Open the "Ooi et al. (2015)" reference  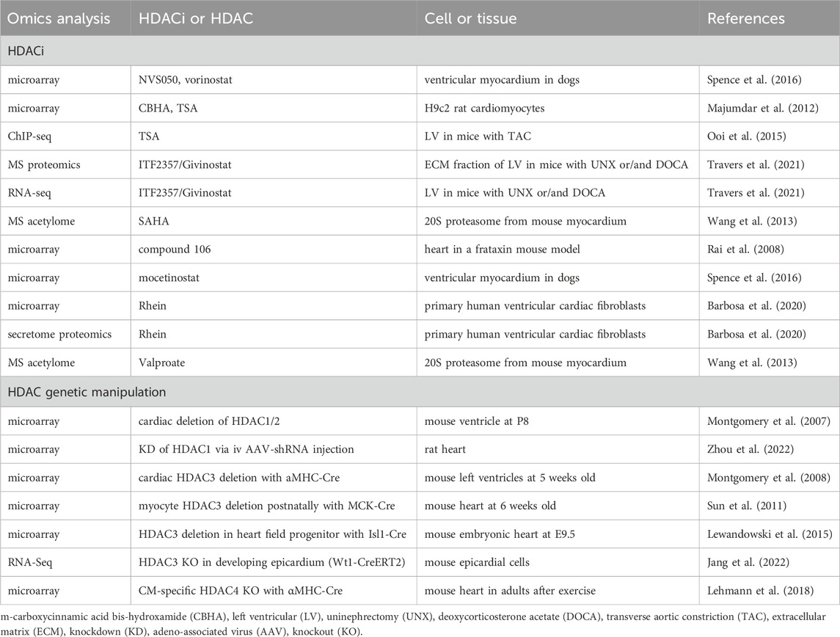tap(746, 136)
